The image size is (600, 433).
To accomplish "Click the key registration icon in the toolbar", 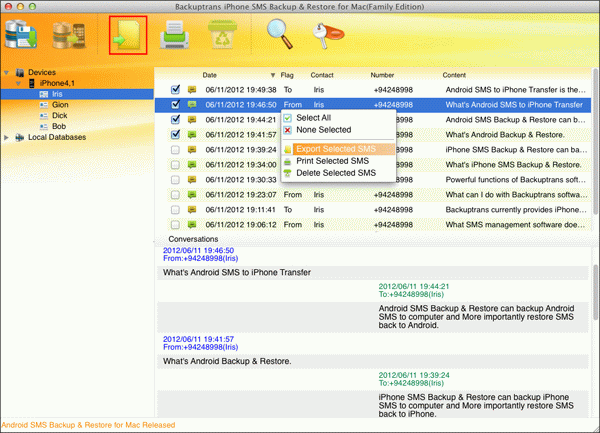I will (x=328, y=35).
